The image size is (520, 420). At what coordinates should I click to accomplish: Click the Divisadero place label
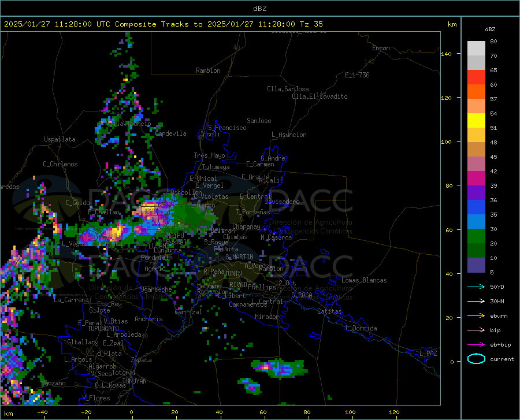[282, 202]
